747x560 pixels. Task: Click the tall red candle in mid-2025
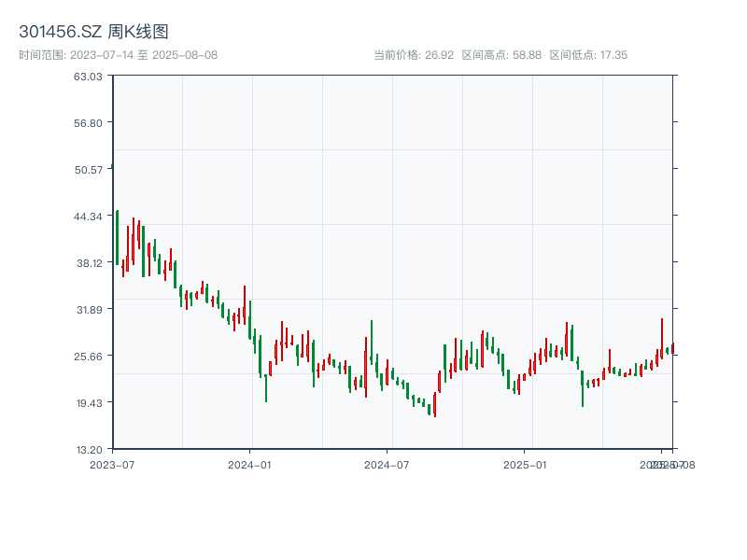point(662,339)
